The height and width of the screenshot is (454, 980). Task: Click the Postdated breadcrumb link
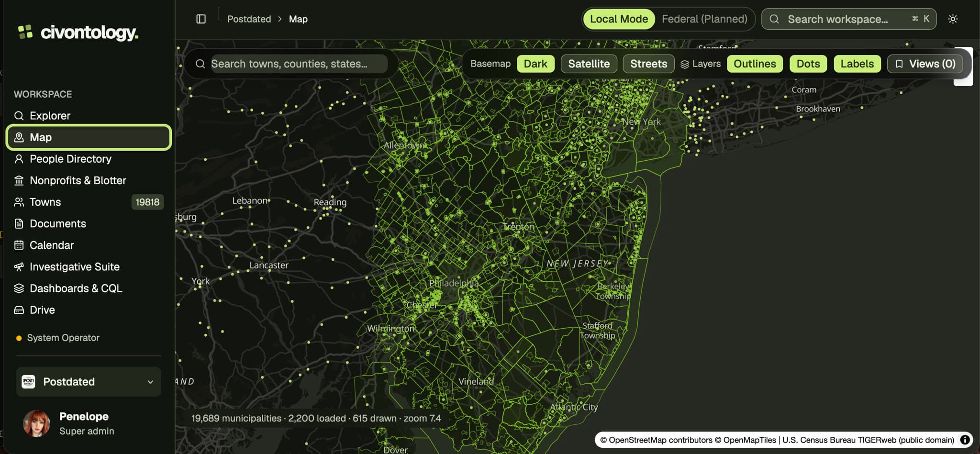pyautogui.click(x=249, y=19)
